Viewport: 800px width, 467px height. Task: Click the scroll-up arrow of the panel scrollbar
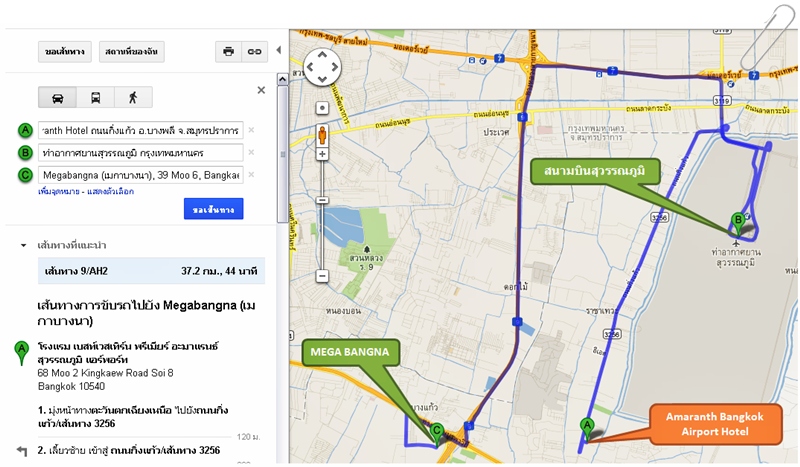pyautogui.click(x=282, y=79)
